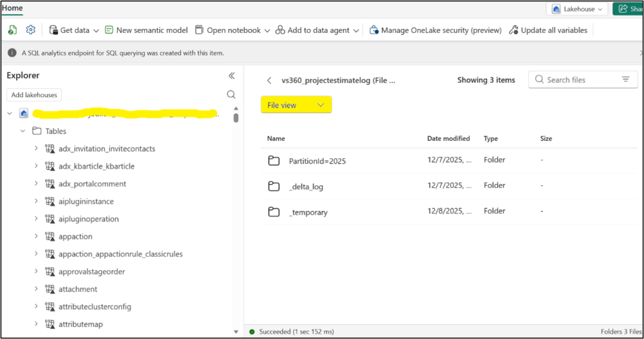The image size is (644, 339).
Task: Open the settings gear icon
Action: point(30,30)
